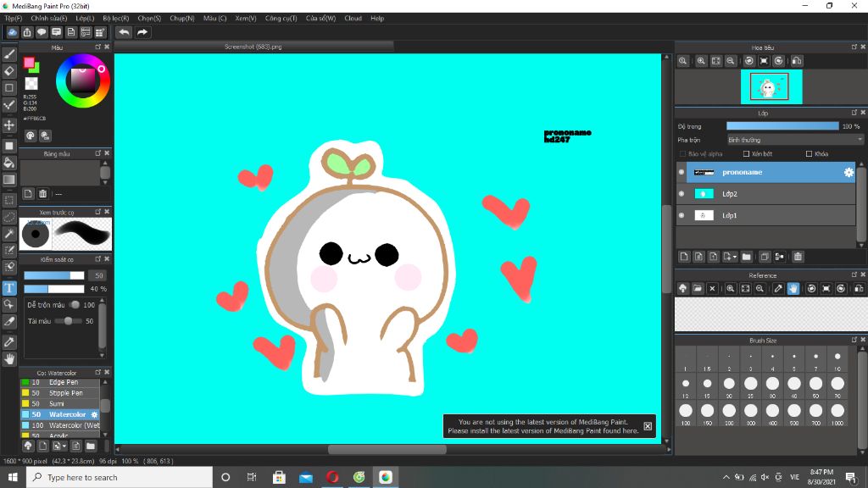Image resolution: width=868 pixels, height=488 pixels.
Task: Hide the Lớp2 layer visibility
Action: click(x=682, y=194)
